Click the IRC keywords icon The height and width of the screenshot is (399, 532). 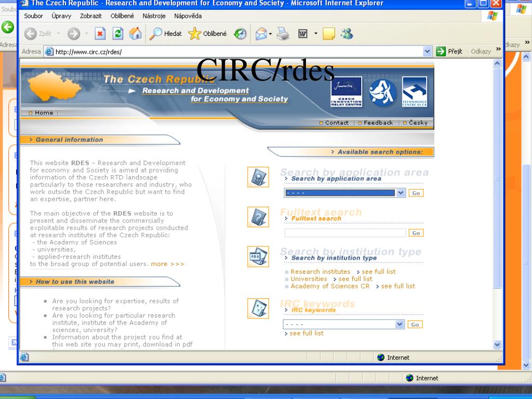pos(258,309)
